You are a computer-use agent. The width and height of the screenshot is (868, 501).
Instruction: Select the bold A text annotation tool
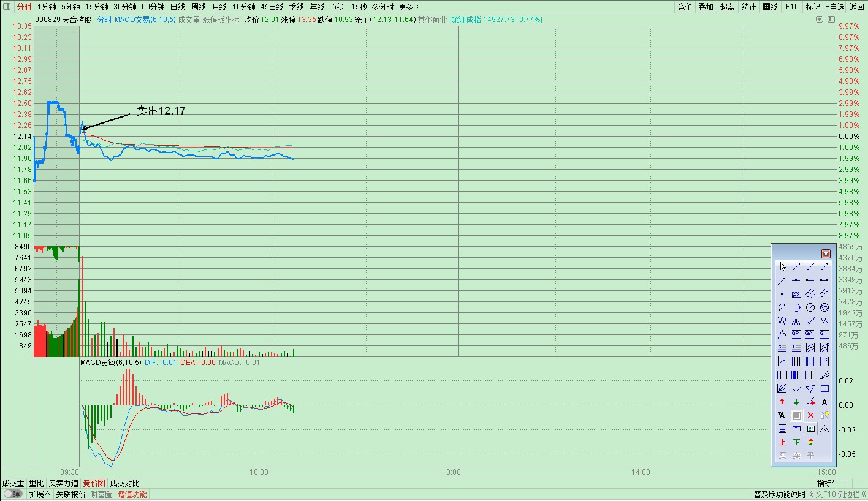pyautogui.click(x=824, y=402)
